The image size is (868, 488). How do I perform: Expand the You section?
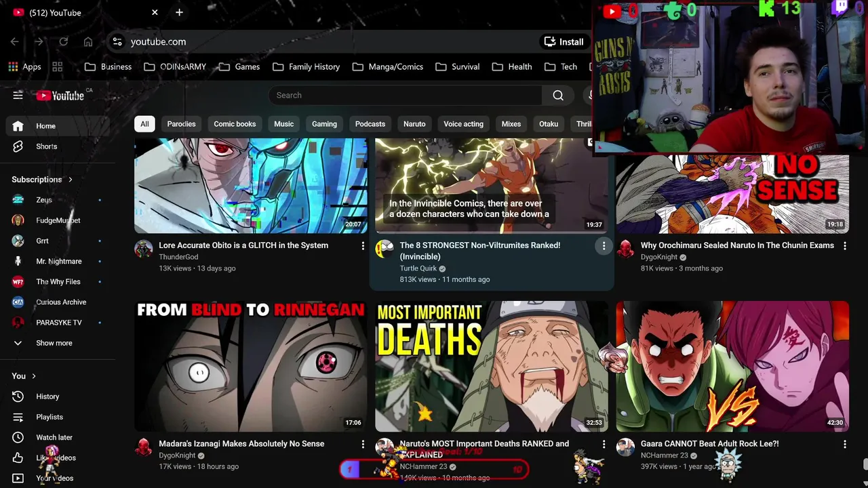(x=24, y=376)
